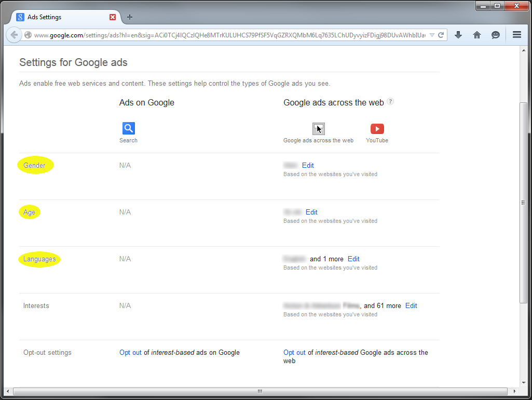This screenshot has width=532, height=400.
Task: Click the N/A value in the Interests row
Action: tap(125, 306)
